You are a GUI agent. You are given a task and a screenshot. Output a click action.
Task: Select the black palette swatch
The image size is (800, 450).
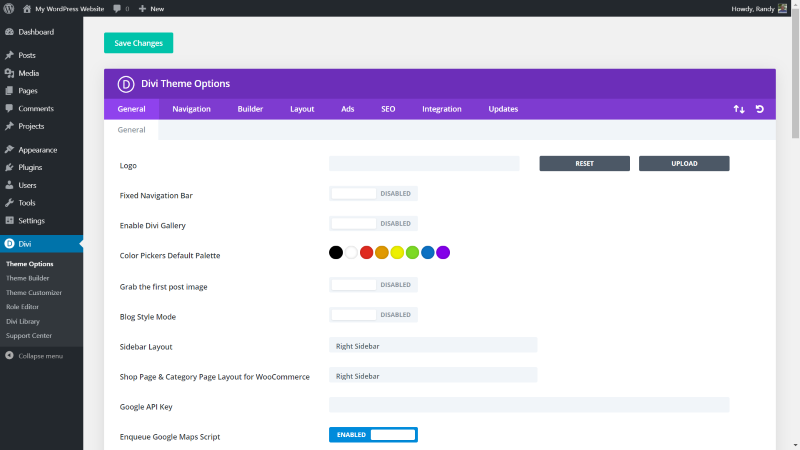336,253
